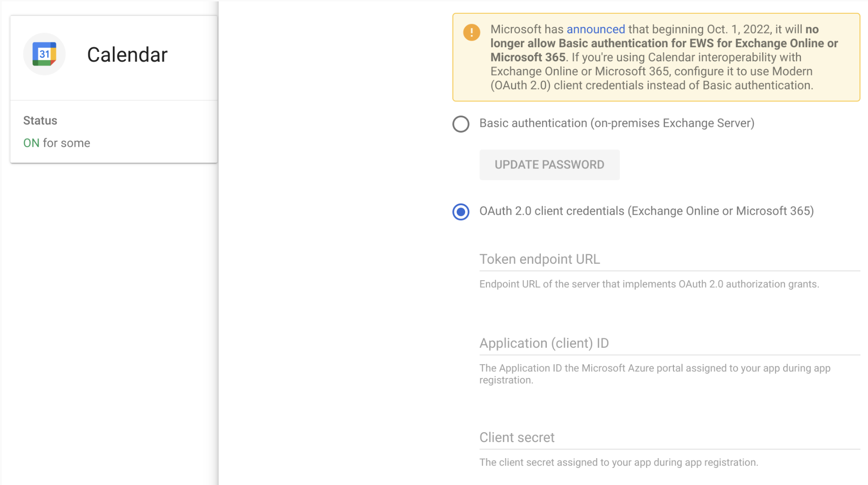Click the Status label in the left card
Image resolution: width=868 pixels, height=485 pixels.
tap(40, 120)
